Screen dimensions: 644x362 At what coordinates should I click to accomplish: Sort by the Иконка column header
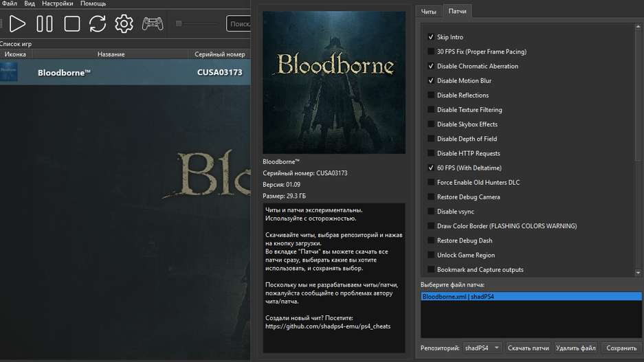pos(16,54)
